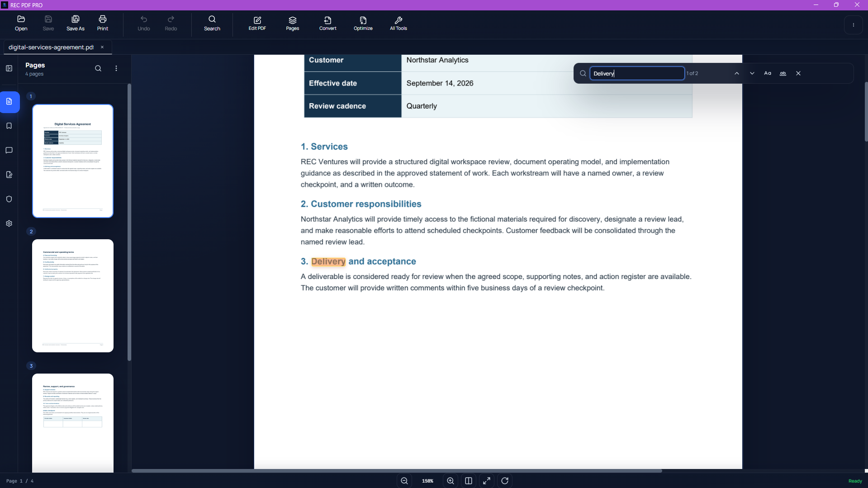Click the highlighted Delivery match in document
This screenshot has width=868, height=488.
[328, 261]
